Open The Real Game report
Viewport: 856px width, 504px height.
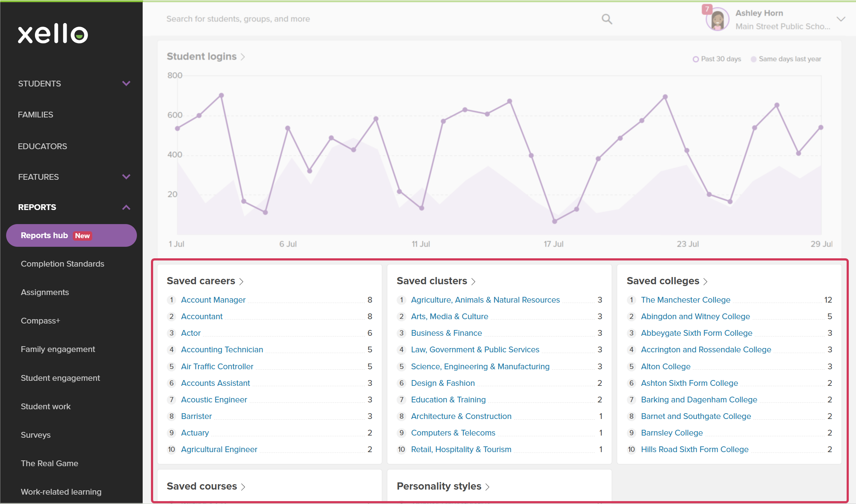50,463
